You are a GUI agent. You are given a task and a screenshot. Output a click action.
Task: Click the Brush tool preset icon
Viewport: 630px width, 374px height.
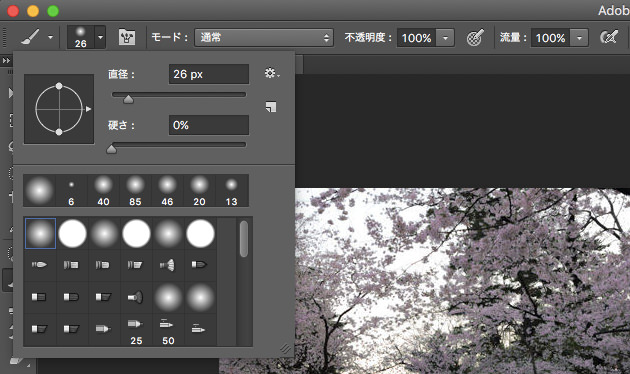tap(30, 37)
